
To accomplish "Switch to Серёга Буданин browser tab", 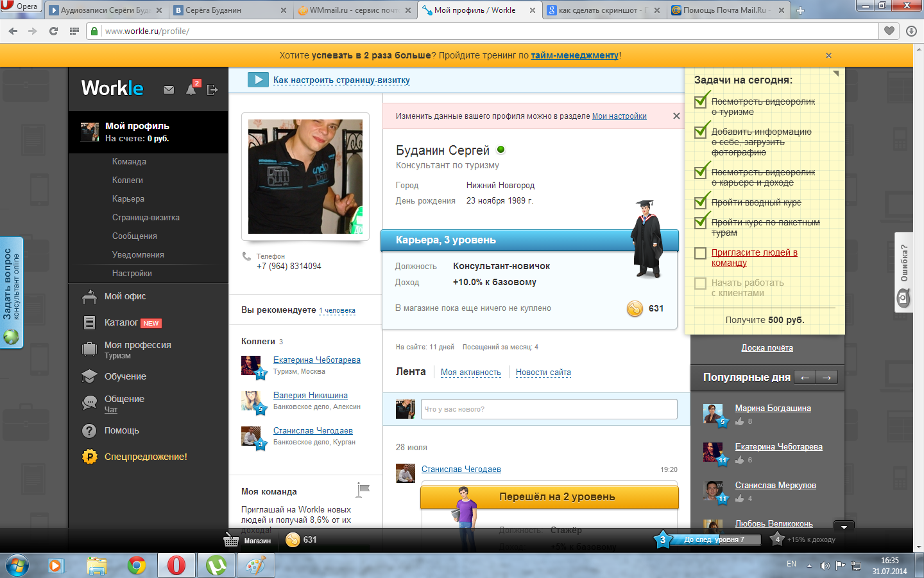I will click(230, 10).
